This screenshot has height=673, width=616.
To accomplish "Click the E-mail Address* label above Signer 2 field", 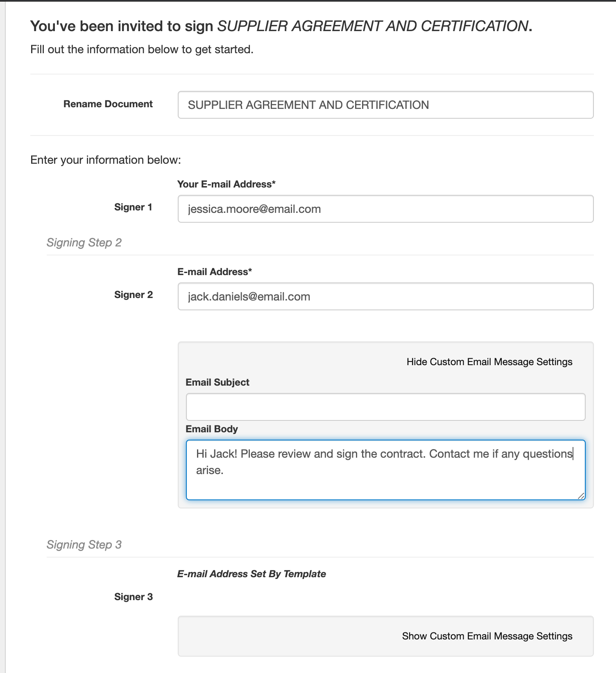I will pyautogui.click(x=214, y=272).
